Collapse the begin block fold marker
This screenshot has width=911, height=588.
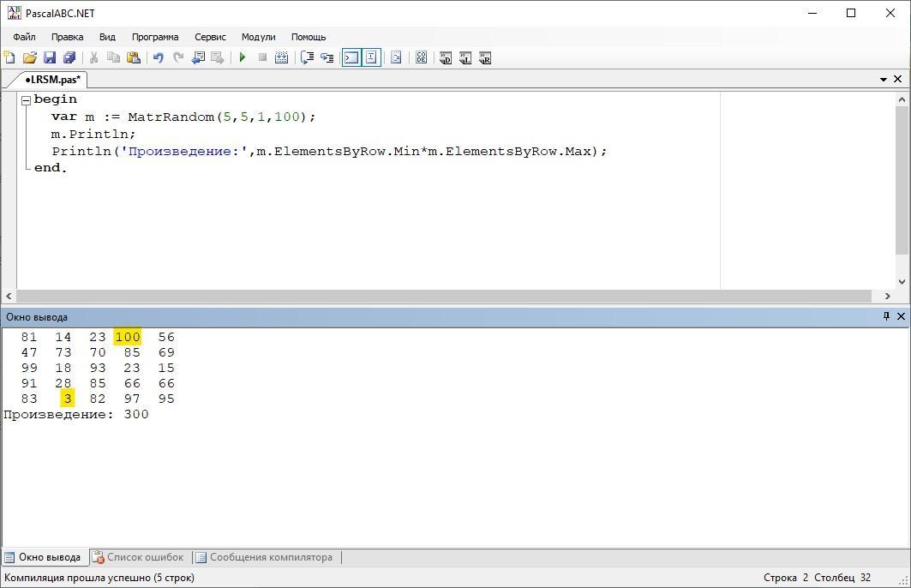[26, 100]
